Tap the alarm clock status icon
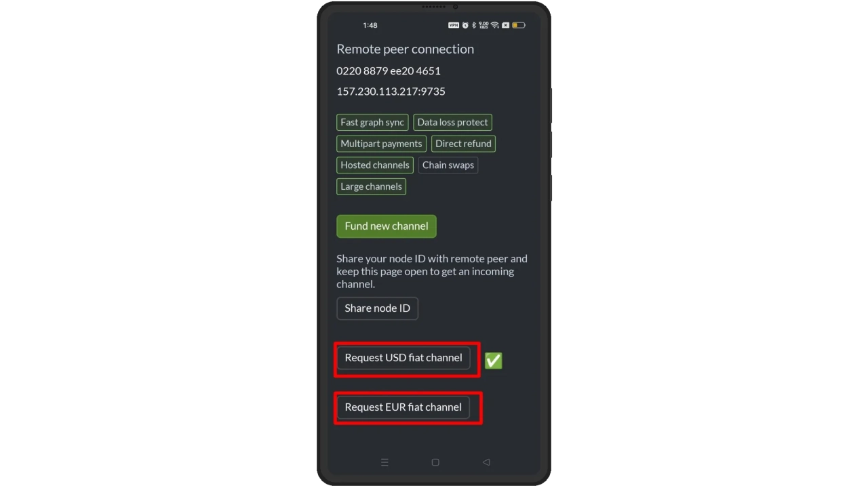The width and height of the screenshot is (868, 488). [465, 25]
